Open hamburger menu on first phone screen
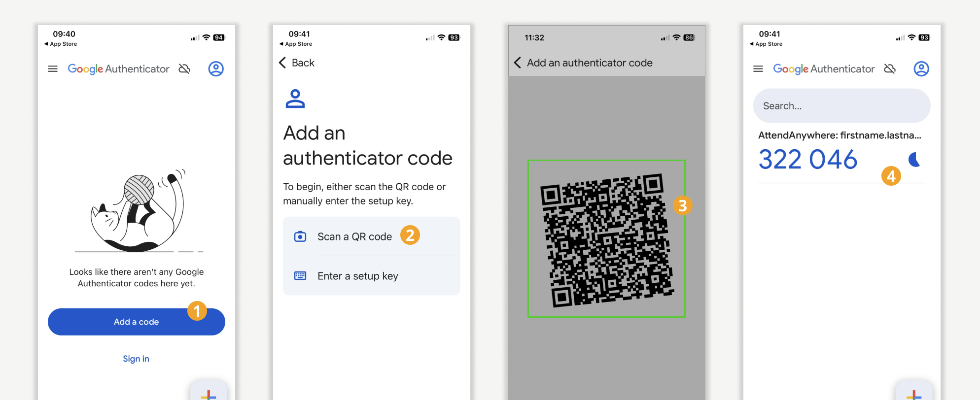Screen dimensions: 980x400 [x=53, y=69]
